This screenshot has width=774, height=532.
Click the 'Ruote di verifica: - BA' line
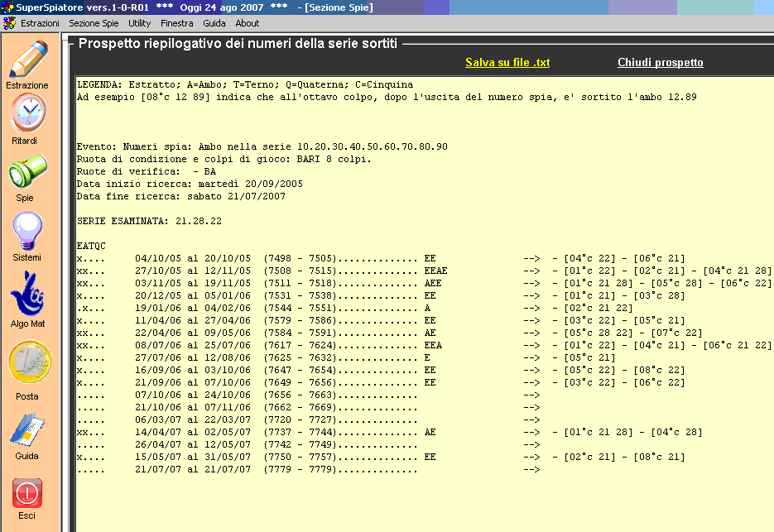(147, 171)
